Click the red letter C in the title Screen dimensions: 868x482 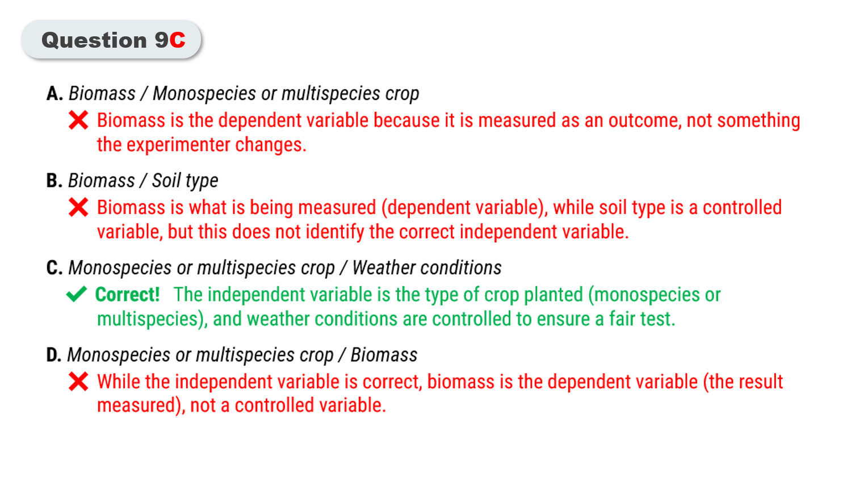[x=177, y=40]
